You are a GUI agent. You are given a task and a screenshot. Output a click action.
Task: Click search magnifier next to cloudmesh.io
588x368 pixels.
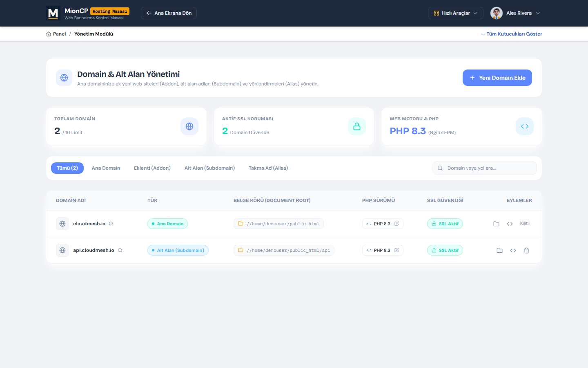coord(111,224)
